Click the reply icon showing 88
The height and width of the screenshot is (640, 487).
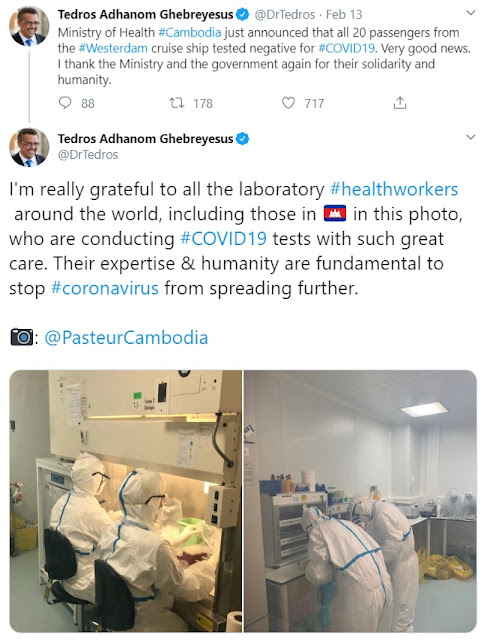[65, 103]
